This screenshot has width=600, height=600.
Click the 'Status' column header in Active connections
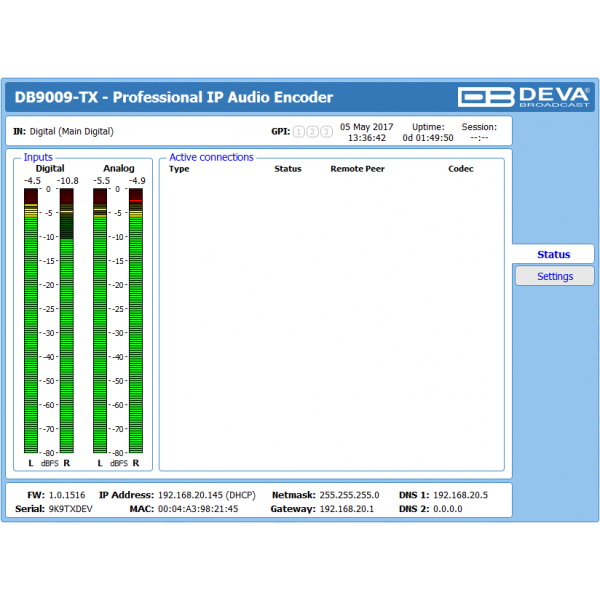[288, 169]
